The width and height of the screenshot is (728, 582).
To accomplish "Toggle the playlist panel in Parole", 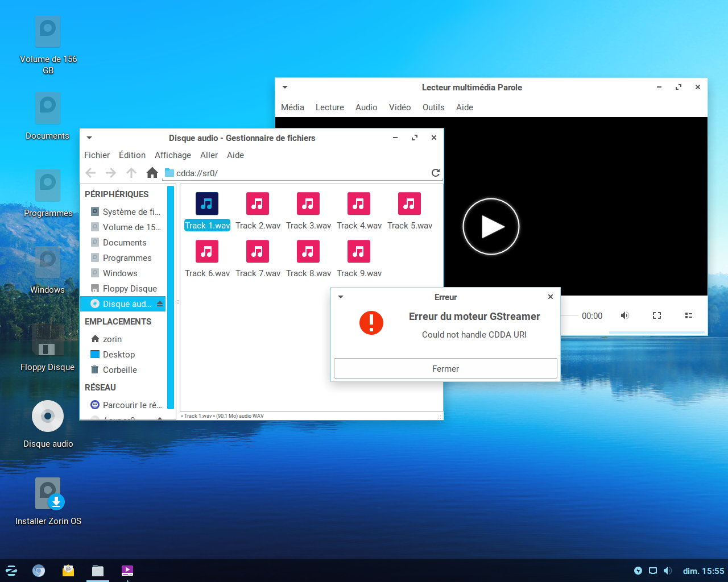I will tap(688, 315).
